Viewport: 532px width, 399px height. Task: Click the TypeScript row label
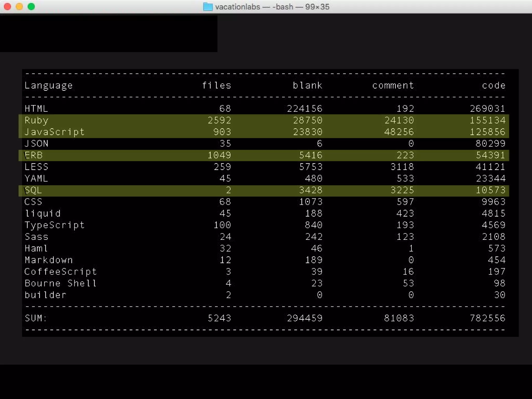point(55,225)
